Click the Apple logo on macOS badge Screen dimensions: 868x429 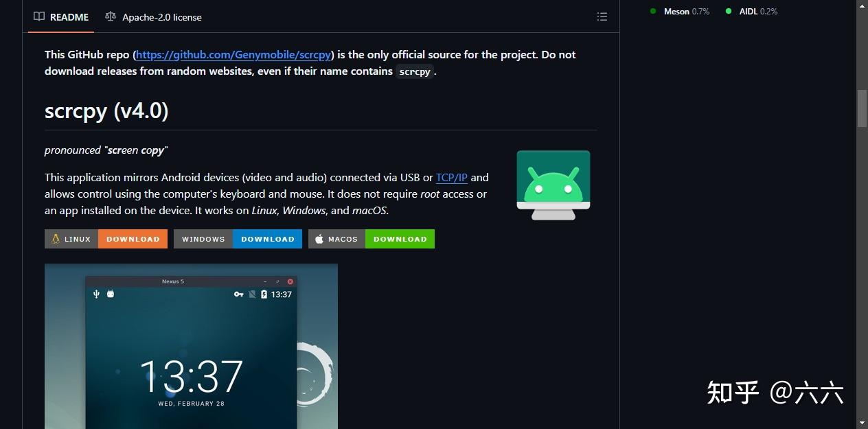pyautogui.click(x=319, y=239)
